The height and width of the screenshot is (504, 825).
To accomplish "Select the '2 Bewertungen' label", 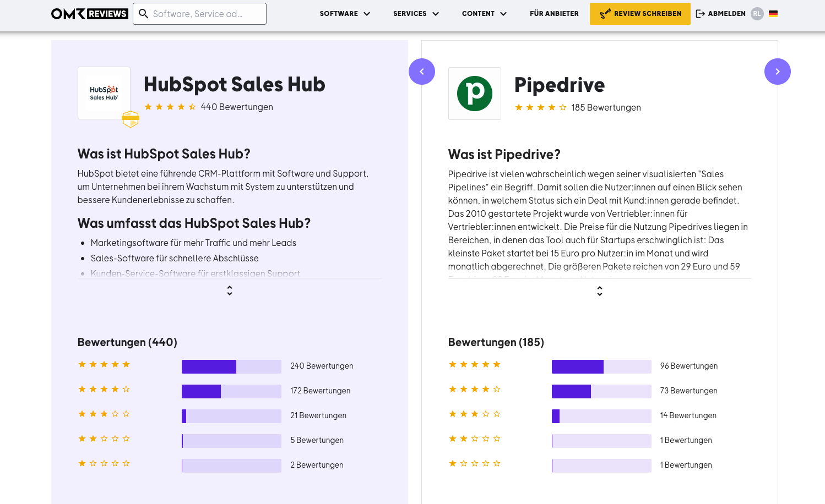I will [317, 465].
